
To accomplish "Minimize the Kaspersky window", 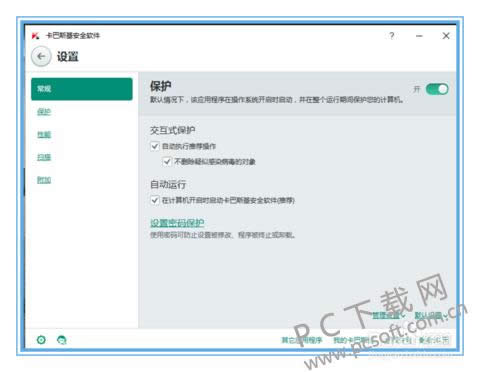I will coord(419,36).
